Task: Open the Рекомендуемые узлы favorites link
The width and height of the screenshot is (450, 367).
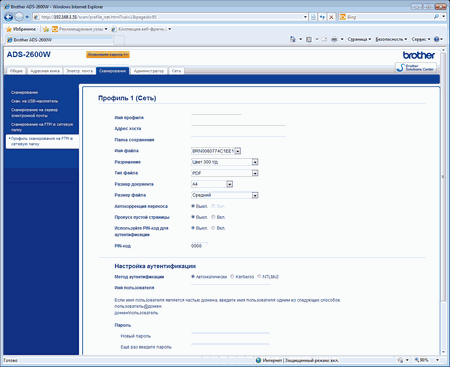Action: tap(80, 29)
